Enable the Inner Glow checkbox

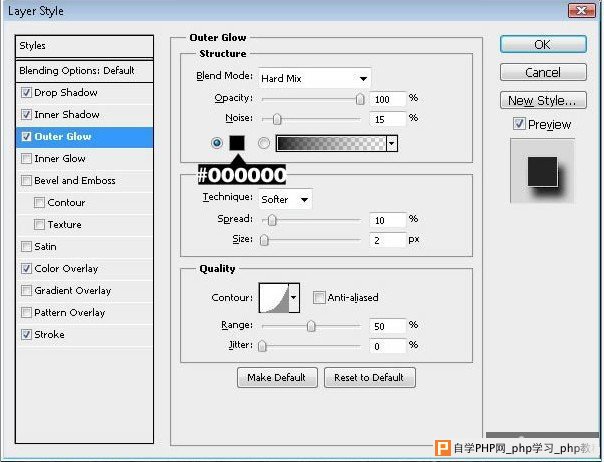coord(26,158)
